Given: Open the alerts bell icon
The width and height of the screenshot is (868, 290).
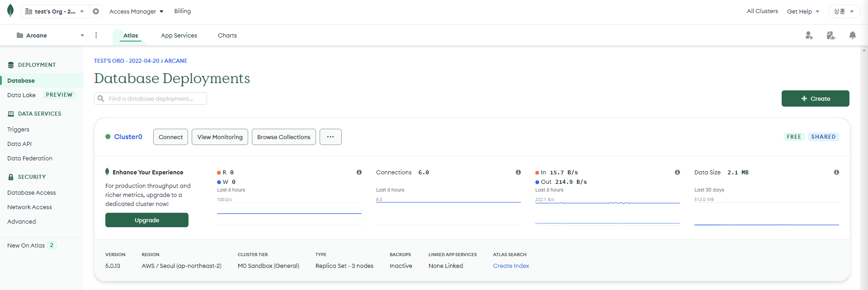Looking at the screenshot, I should 853,35.
